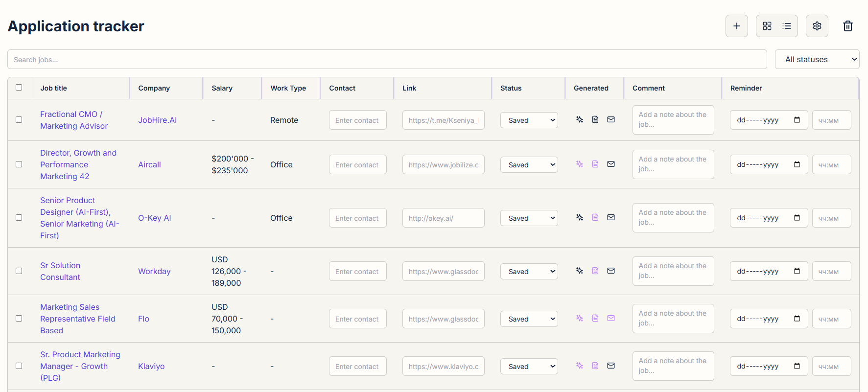Click the Company column header
The height and width of the screenshot is (392, 868).
pyautogui.click(x=154, y=88)
